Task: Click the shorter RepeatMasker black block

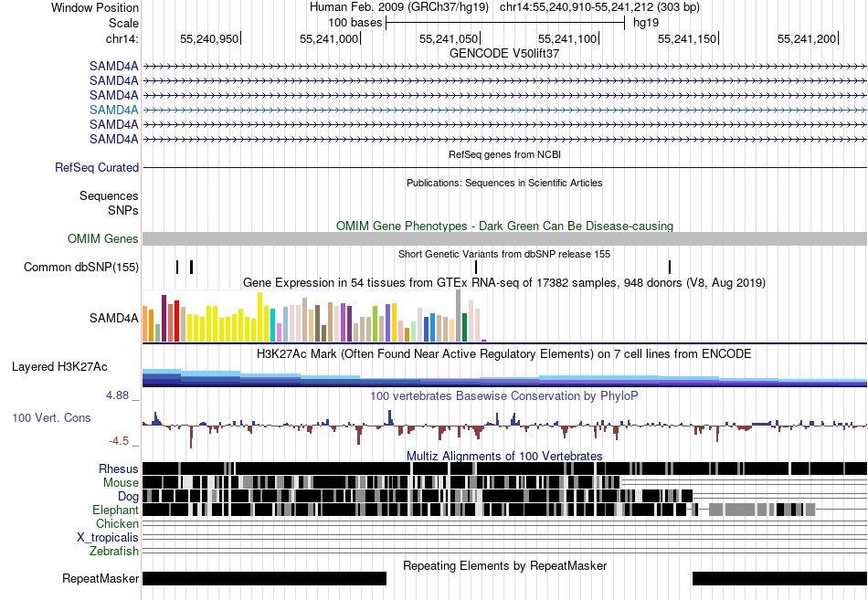Action: pyautogui.click(x=779, y=578)
